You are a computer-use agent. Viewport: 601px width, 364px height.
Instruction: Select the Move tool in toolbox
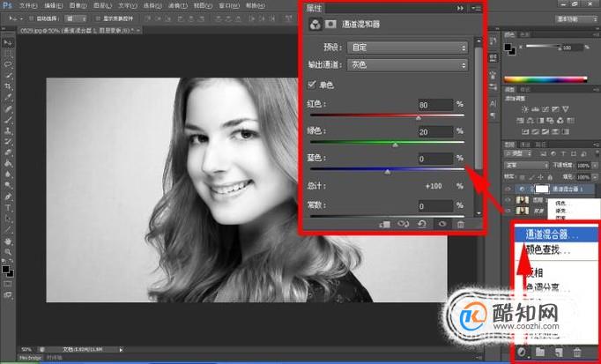(x=8, y=42)
